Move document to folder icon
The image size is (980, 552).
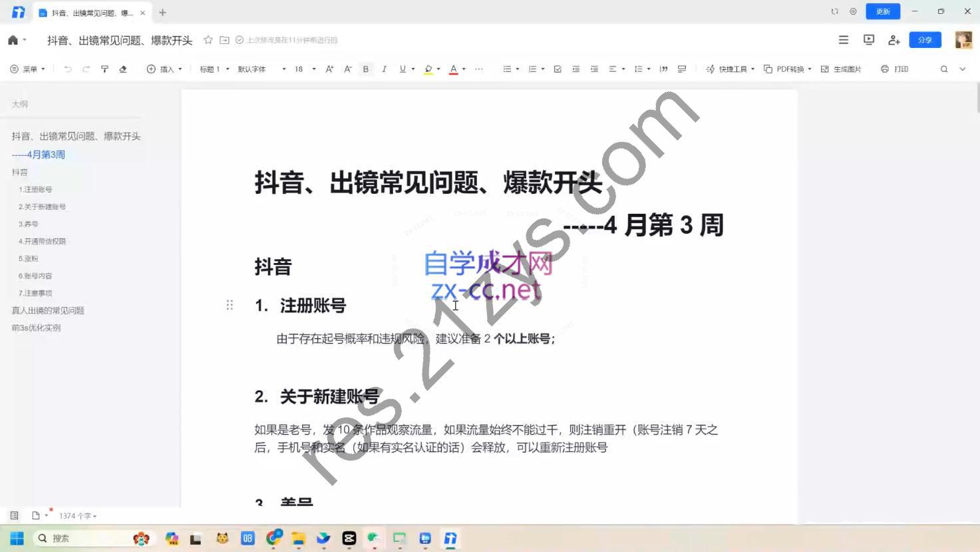(224, 40)
